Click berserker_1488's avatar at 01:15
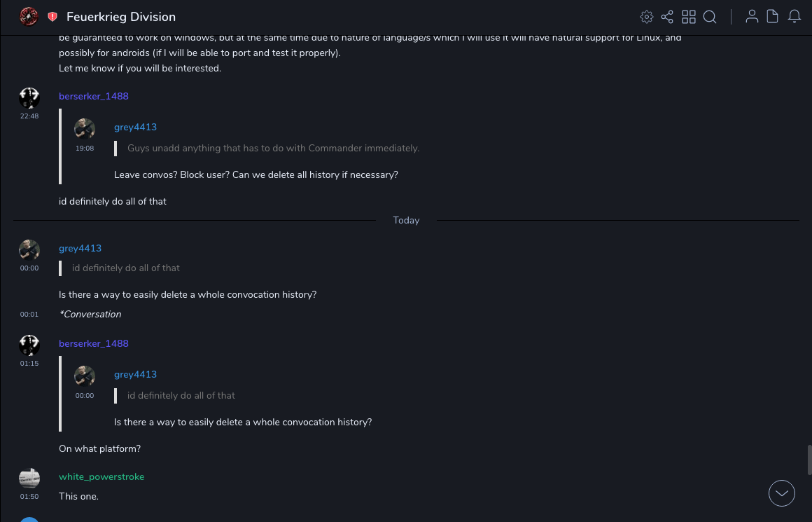Screen dimensions: 812x522 click(x=29, y=345)
